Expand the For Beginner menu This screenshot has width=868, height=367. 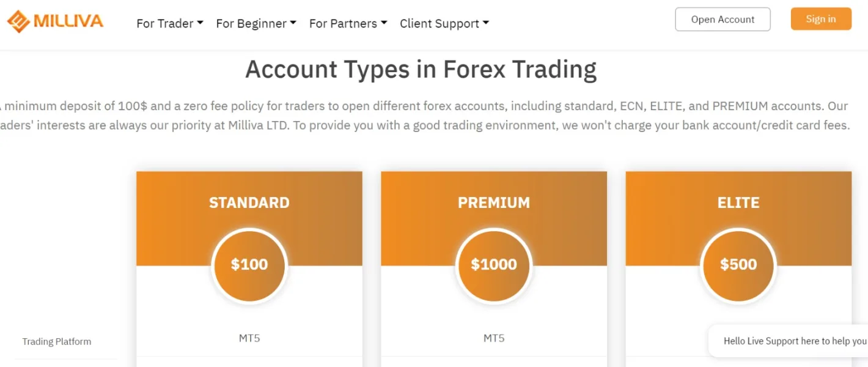tap(256, 24)
